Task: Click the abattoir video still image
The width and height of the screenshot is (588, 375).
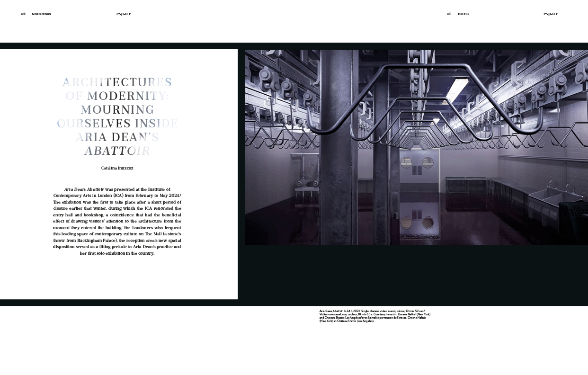Action: tap(416, 147)
